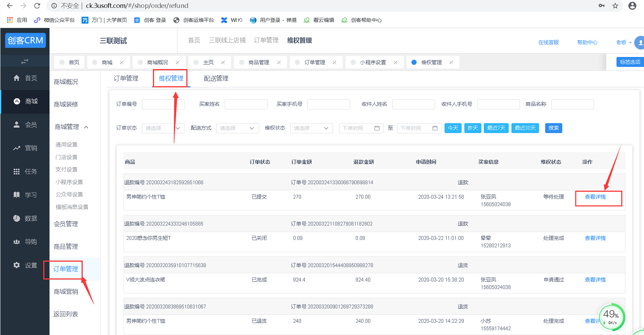
Task: Open the 营销 marketing chart icon
Action: 16,148
